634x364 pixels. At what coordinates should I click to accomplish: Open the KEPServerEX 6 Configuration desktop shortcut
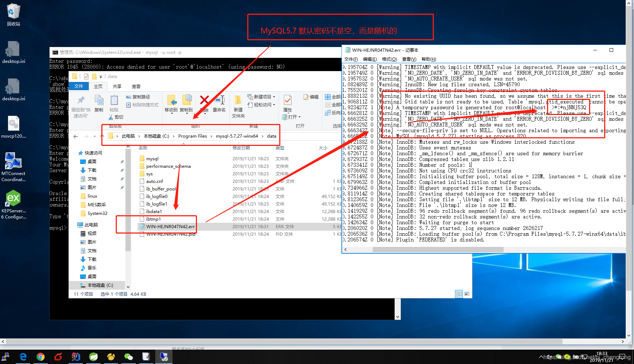[x=13, y=204]
